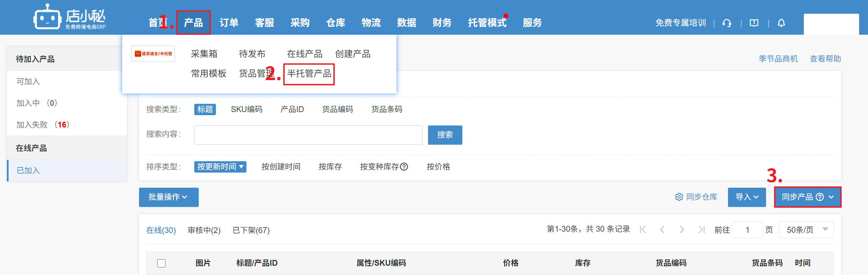Screen dimensions: 868x275
Task: Click help icon next to 按变种库存
Action: click(404, 167)
